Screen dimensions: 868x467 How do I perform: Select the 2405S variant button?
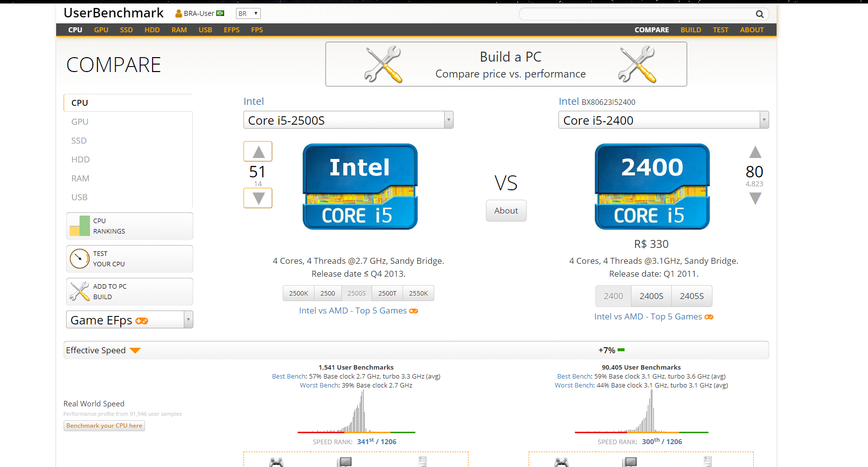click(x=692, y=296)
